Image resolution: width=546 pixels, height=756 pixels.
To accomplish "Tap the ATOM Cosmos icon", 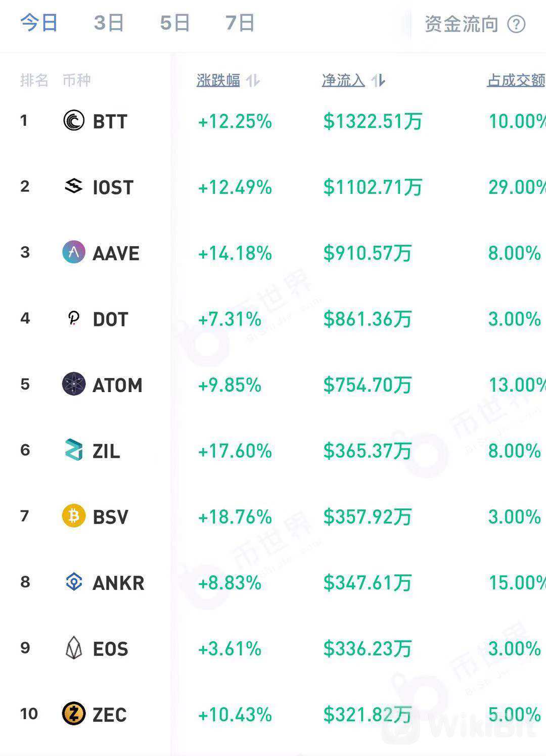I will 74,384.
